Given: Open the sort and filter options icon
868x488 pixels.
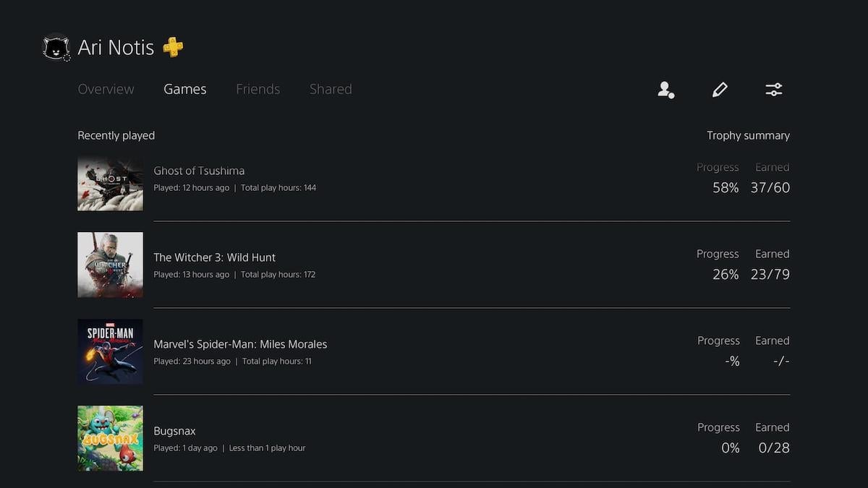Looking at the screenshot, I should tap(773, 89).
